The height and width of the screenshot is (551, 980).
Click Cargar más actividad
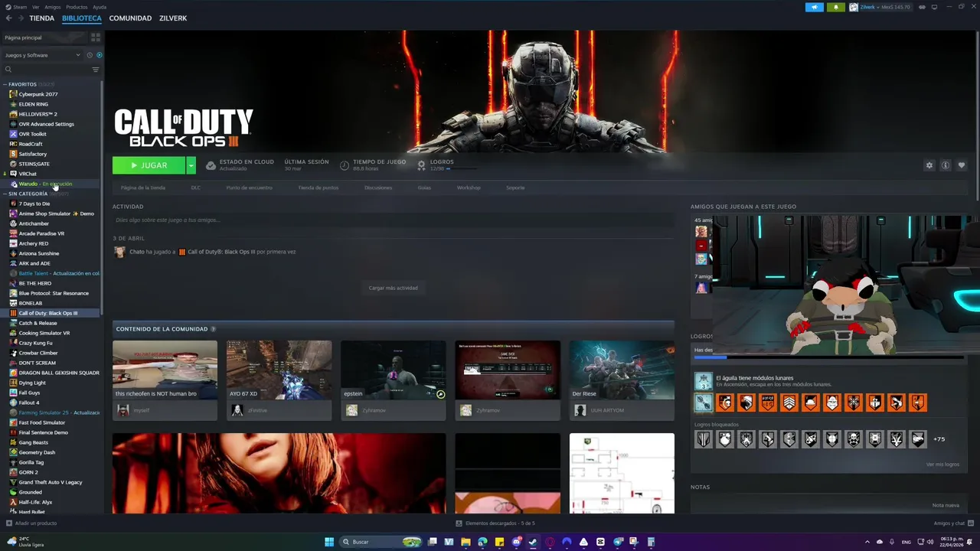[x=394, y=288]
